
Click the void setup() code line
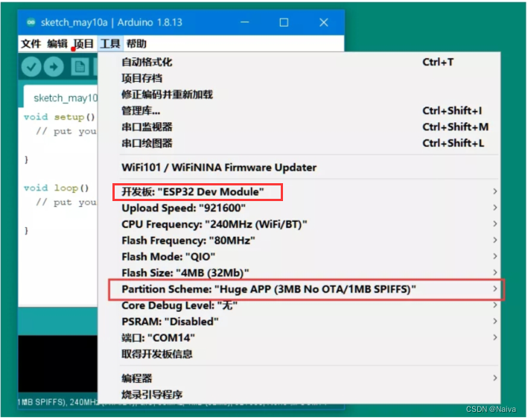coord(60,117)
